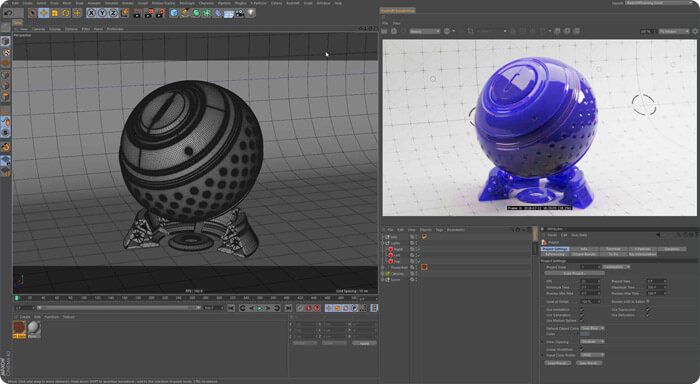The width and height of the screenshot is (700, 384).
Task: Open the viewport Cameras menu
Action: pyautogui.click(x=38, y=29)
